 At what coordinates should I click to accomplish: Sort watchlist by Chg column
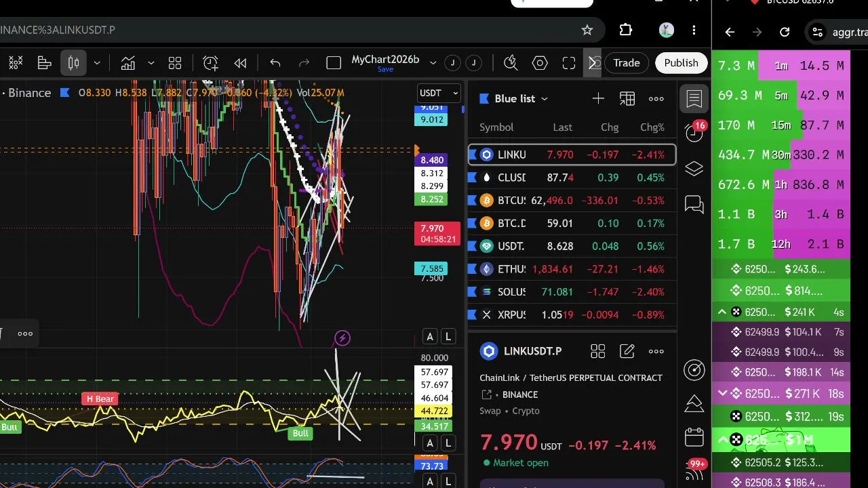click(x=610, y=127)
